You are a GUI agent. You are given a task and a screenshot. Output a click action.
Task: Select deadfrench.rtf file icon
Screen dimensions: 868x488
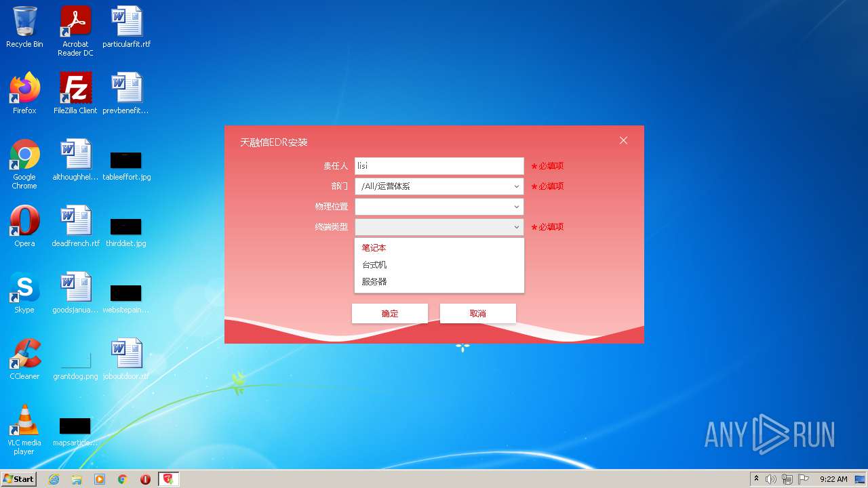[75, 226]
